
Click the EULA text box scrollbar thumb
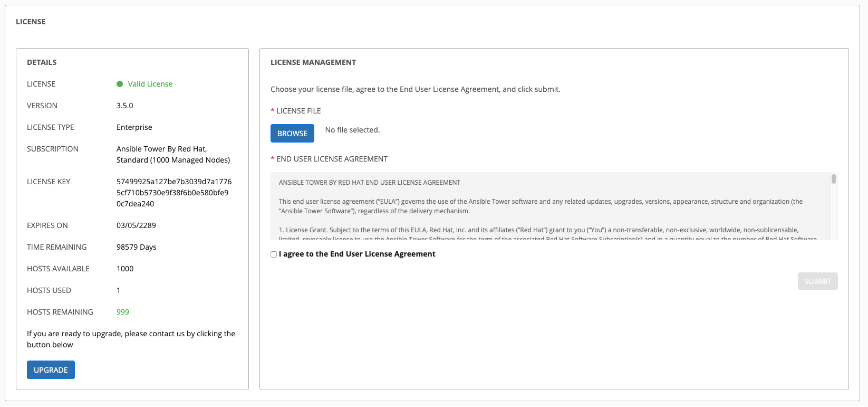(834, 179)
